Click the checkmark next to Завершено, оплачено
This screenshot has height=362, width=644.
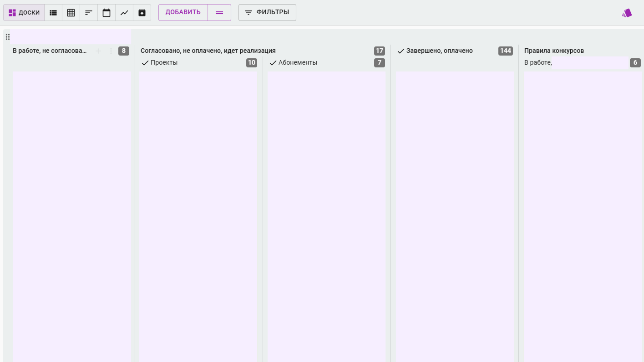[x=401, y=51]
